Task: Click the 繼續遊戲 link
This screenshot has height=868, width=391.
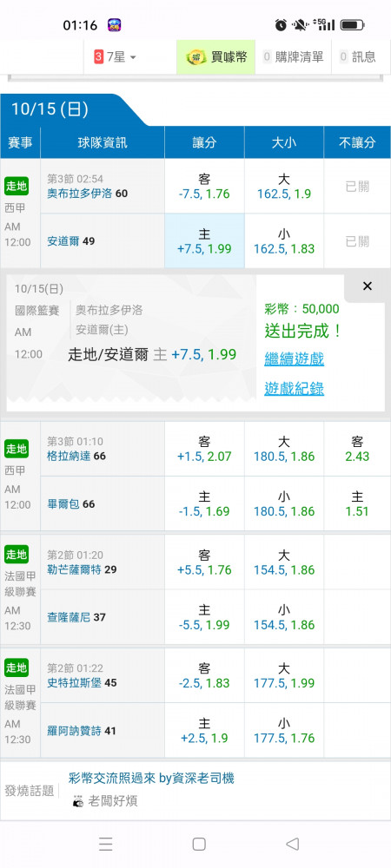Action: tap(294, 358)
